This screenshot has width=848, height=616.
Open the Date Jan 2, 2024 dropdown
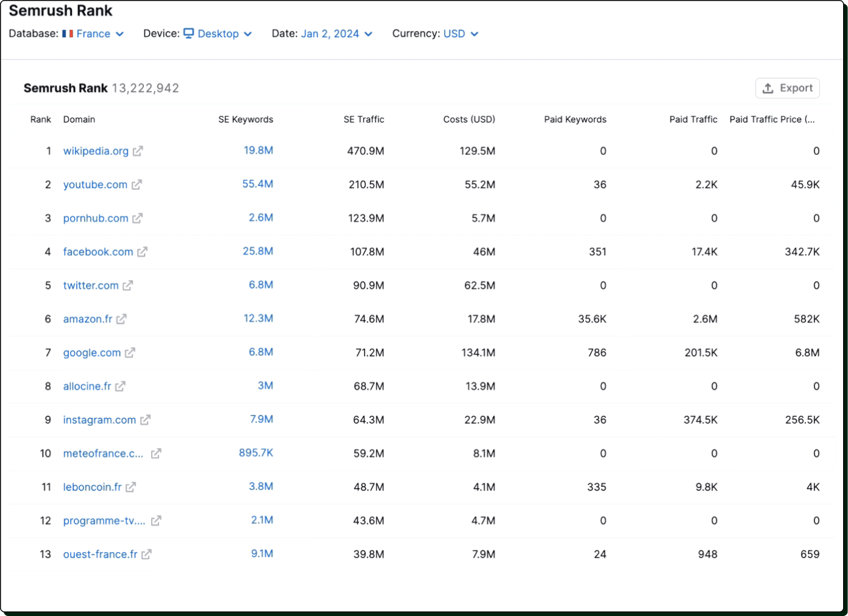(337, 34)
